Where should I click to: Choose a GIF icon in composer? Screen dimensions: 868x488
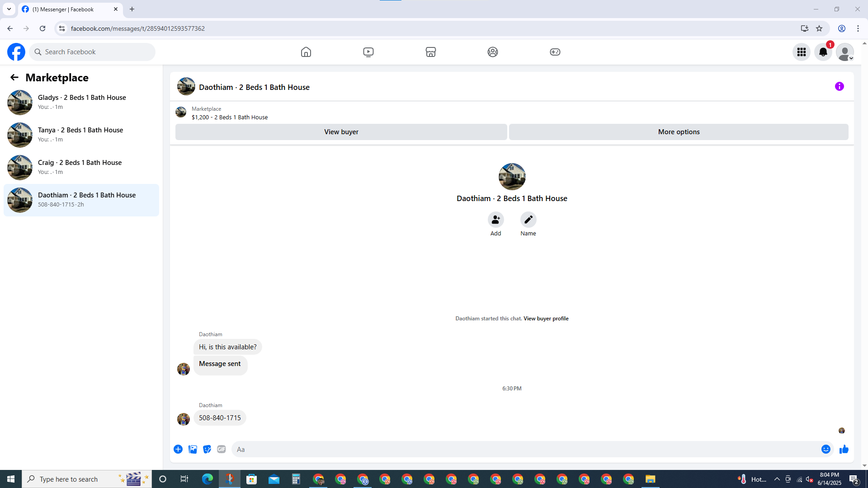pyautogui.click(x=222, y=449)
